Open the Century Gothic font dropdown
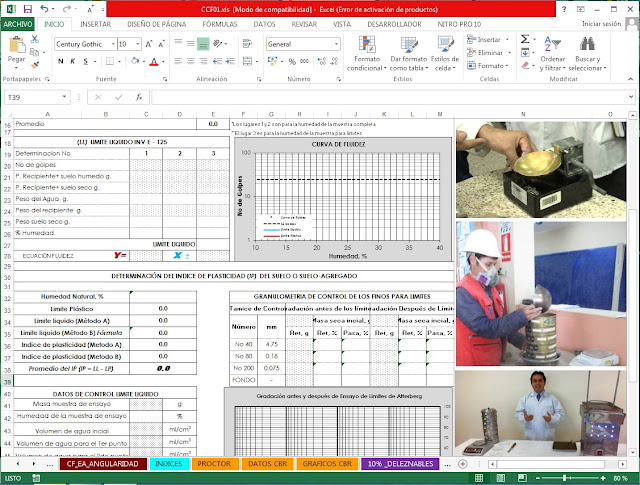This screenshot has height=485, width=640. coord(113,44)
